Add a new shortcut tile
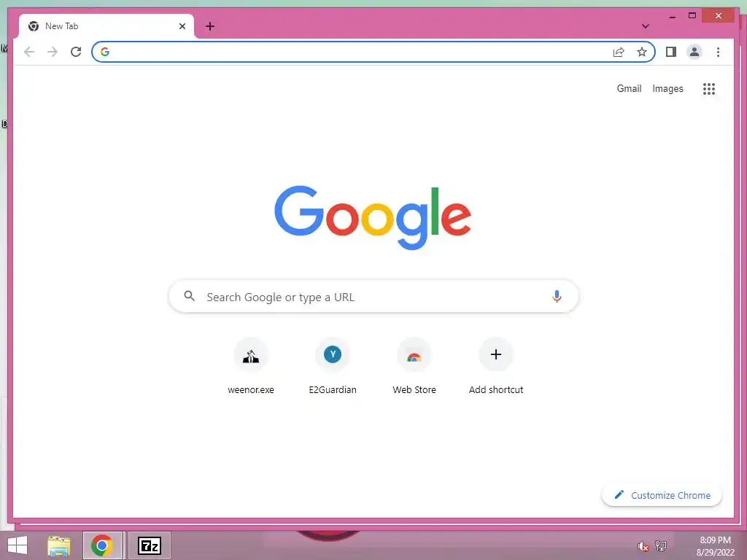The image size is (747, 560). pos(496,366)
